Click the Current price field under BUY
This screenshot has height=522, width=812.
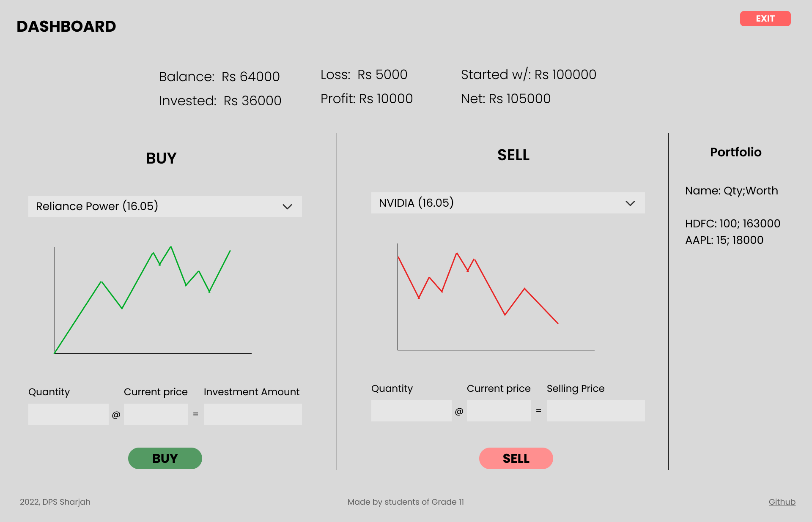point(156,413)
